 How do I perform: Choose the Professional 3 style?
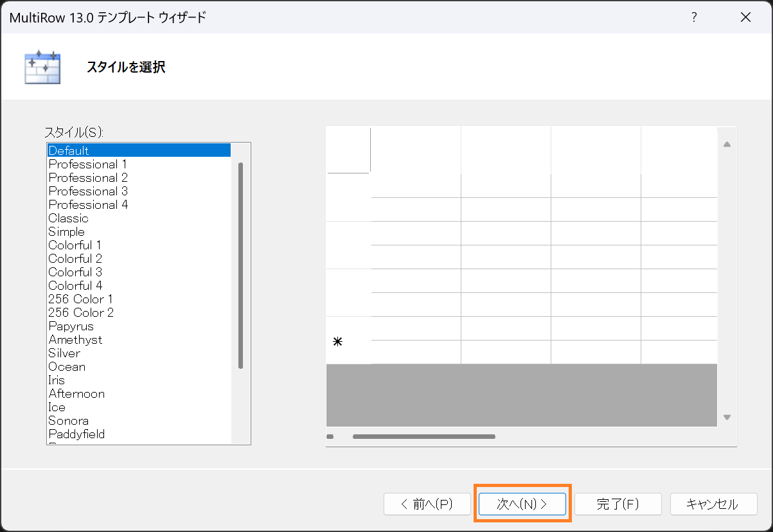click(139, 191)
